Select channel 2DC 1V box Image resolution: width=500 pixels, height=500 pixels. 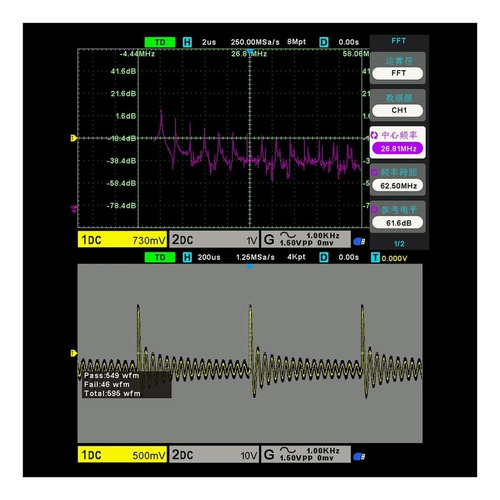(x=214, y=240)
